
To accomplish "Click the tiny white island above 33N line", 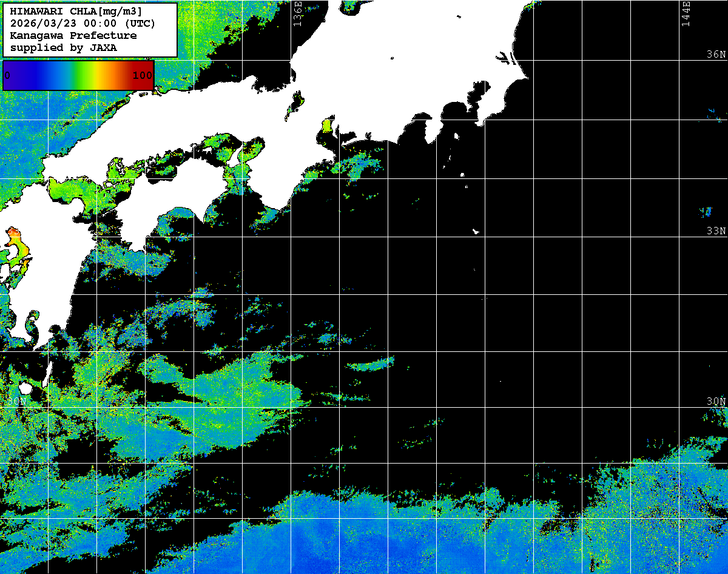I will (x=476, y=231).
